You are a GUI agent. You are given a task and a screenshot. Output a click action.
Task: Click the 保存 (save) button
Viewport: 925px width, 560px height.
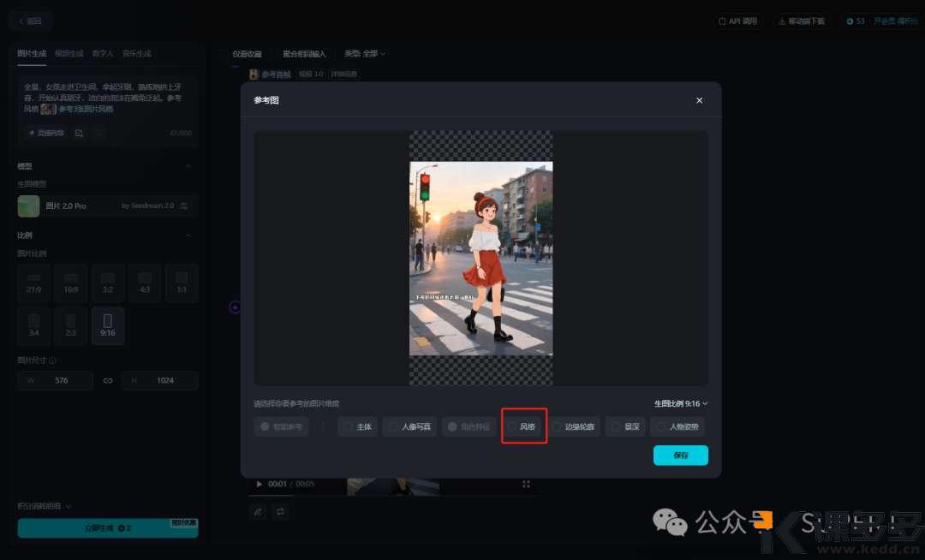(x=680, y=456)
